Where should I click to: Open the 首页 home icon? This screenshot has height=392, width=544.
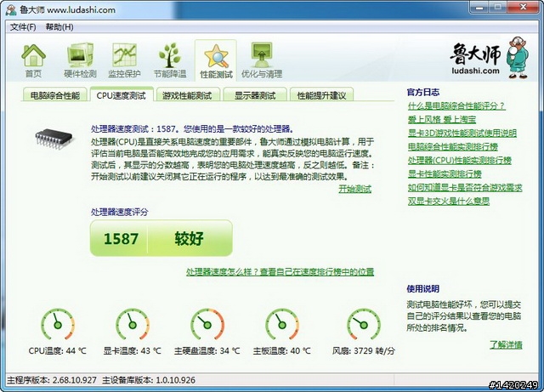click(33, 60)
